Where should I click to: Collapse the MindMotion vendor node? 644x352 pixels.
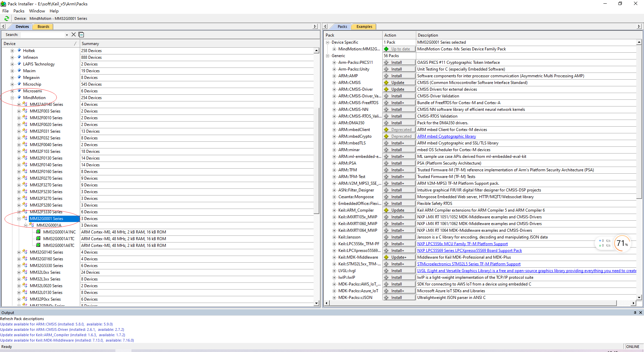pos(12,98)
